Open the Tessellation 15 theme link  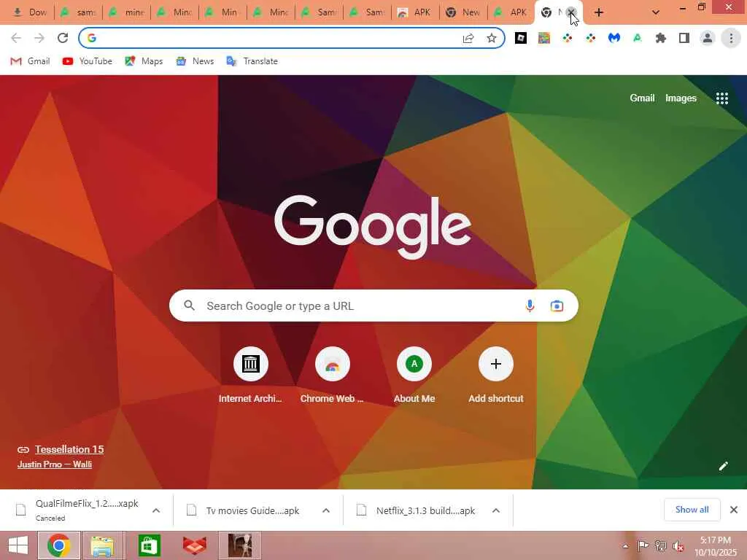[x=69, y=449]
